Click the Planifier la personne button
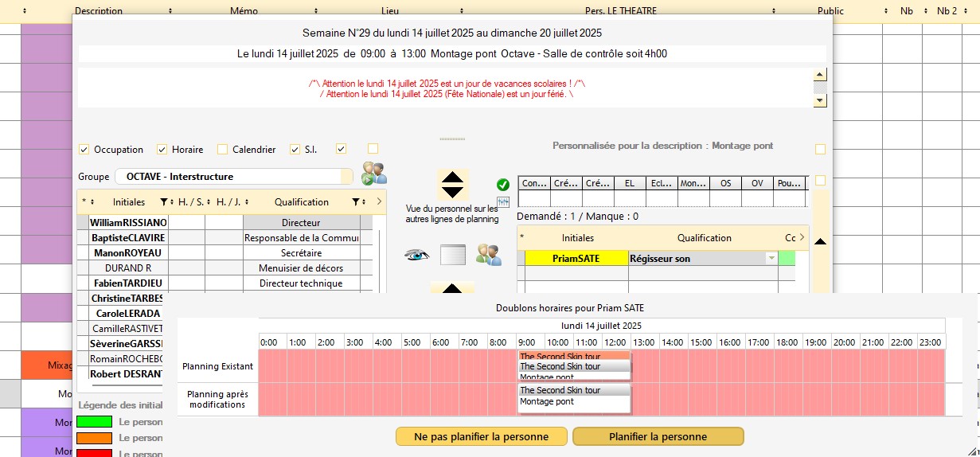 [x=658, y=436]
